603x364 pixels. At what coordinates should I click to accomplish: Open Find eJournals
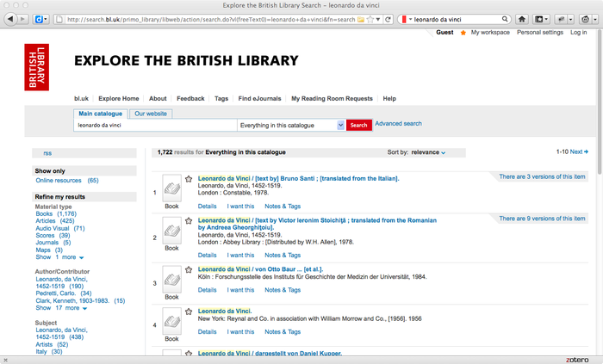tap(259, 99)
